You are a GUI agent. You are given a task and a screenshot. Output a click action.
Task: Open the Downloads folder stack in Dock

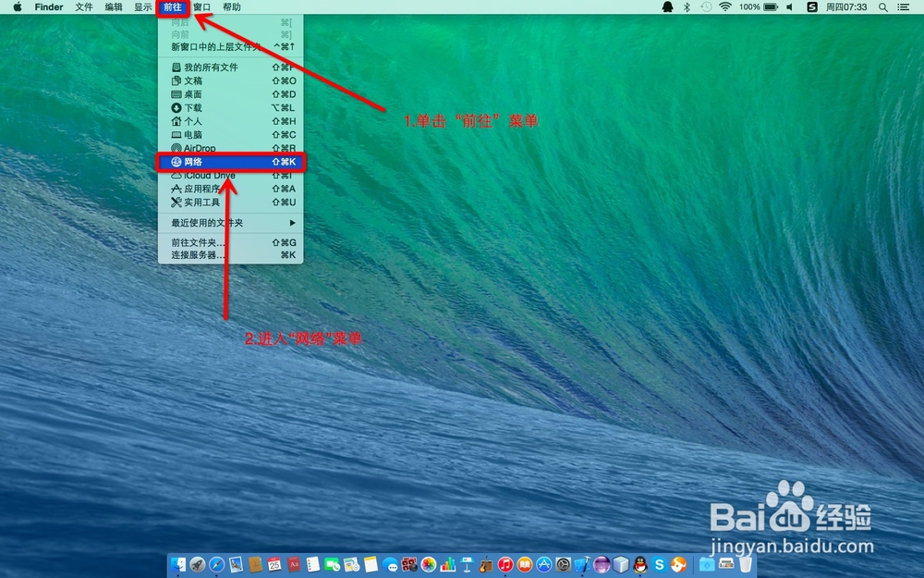click(x=707, y=564)
